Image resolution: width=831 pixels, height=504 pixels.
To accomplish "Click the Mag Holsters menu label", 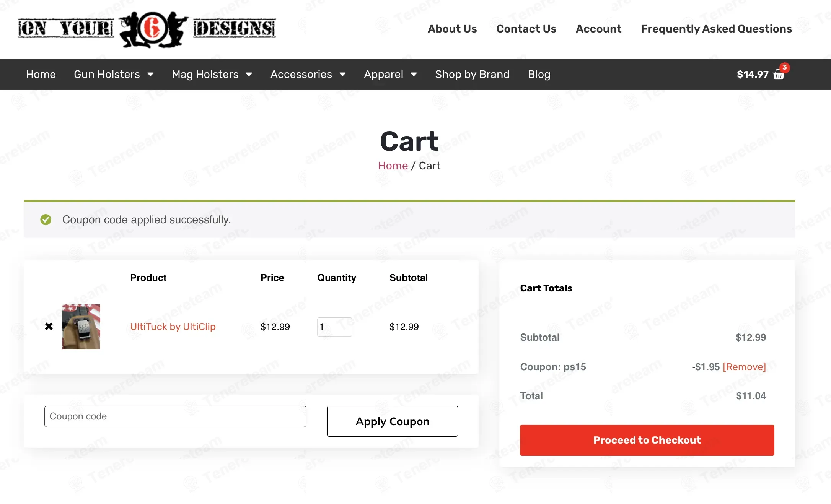I will [x=205, y=74].
